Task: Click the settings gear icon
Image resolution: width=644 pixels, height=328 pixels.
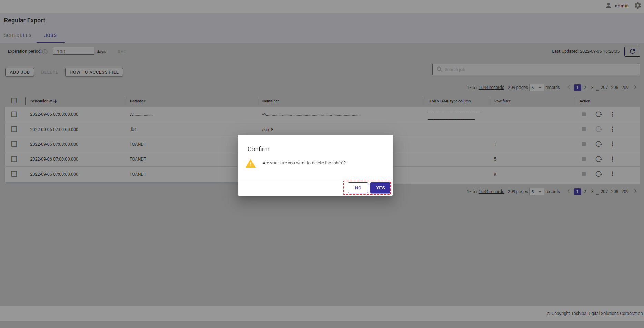Action: tap(638, 6)
